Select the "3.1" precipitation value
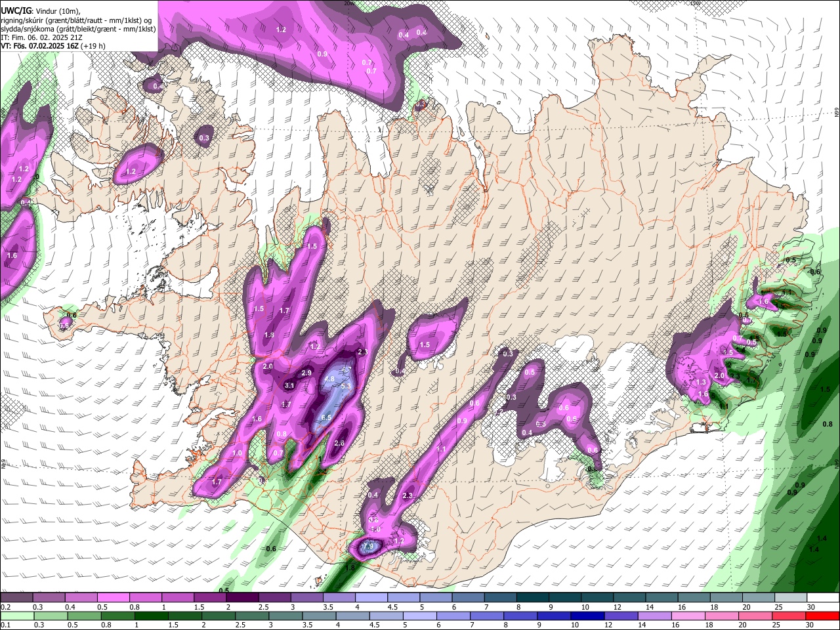The width and height of the screenshot is (840, 630). click(x=289, y=386)
